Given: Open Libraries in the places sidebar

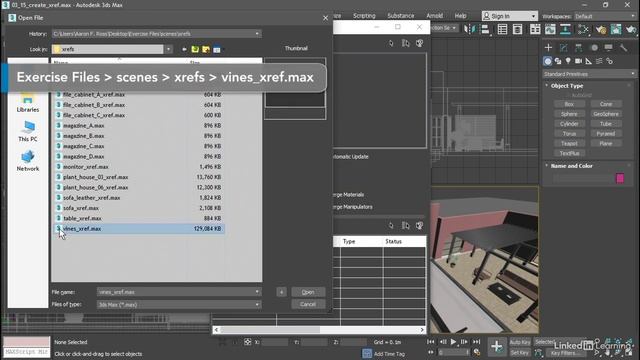Looking at the screenshot, I should 28,103.
